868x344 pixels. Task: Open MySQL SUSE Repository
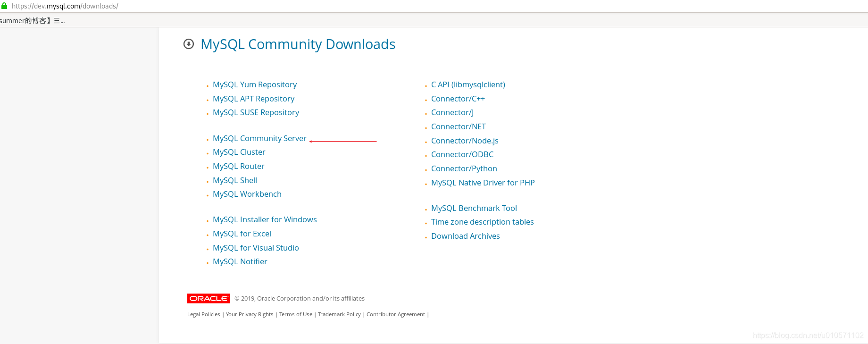[x=256, y=112]
